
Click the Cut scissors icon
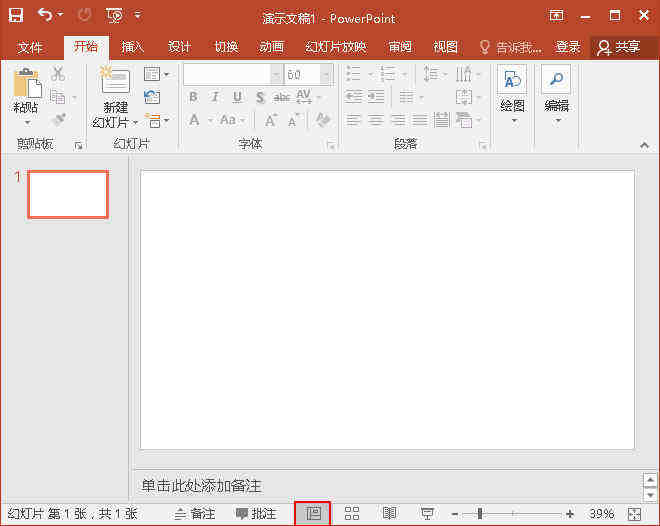[58, 74]
